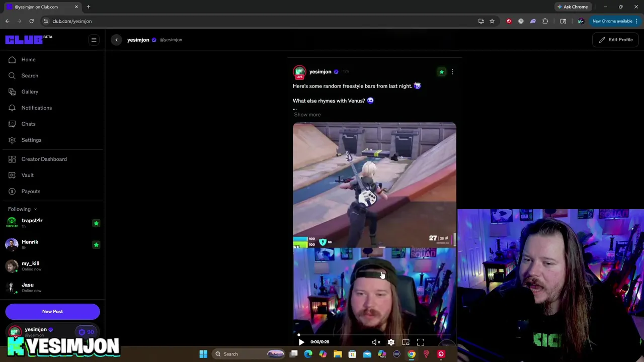This screenshot has height=362, width=644.
Task: Click Ask Chrome button
Action: coord(573,7)
